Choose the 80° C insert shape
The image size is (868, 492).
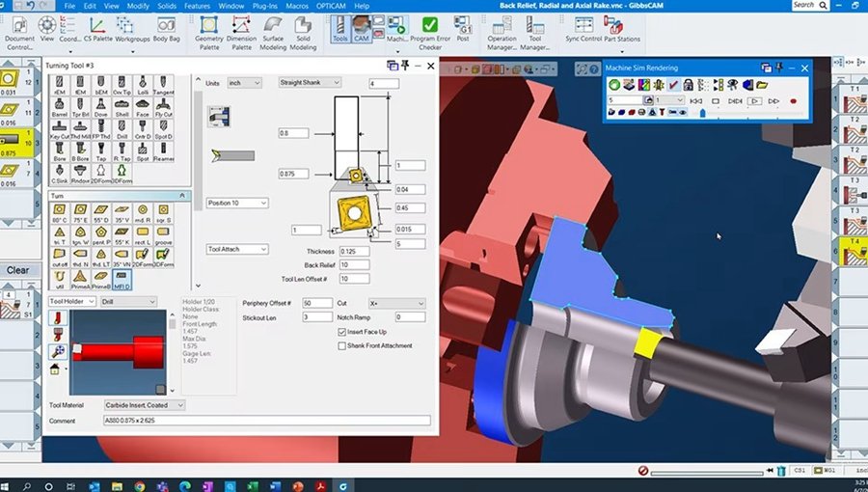pyautogui.click(x=59, y=213)
